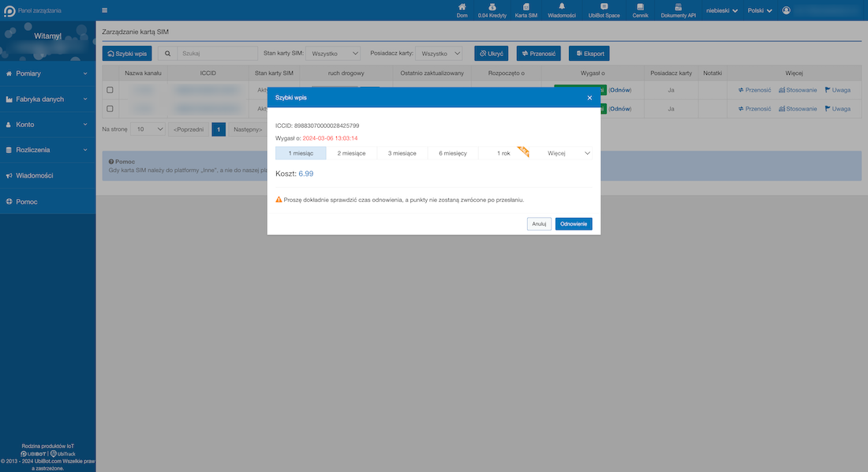Open Wiadomości in the sidebar
868x472 pixels.
(x=47, y=175)
